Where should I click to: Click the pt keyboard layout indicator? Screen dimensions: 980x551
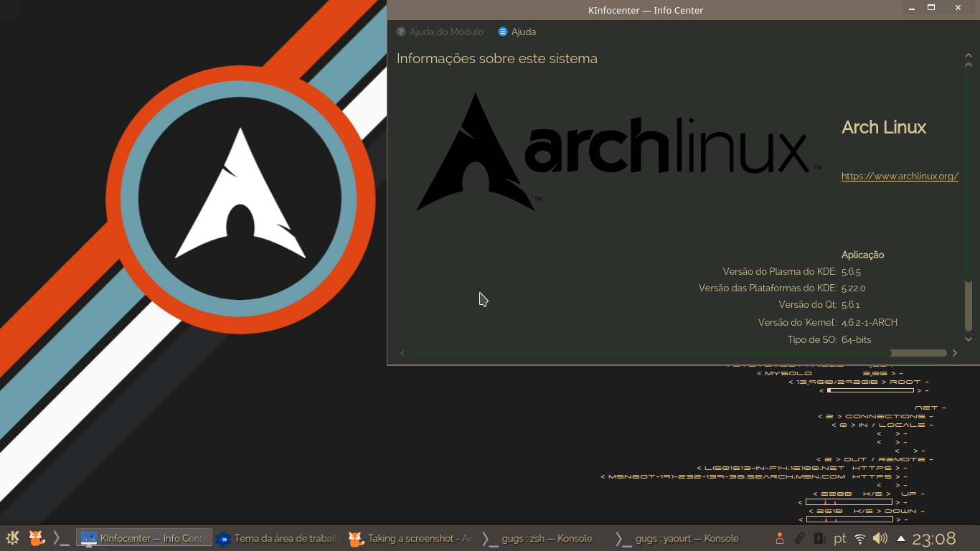839,538
